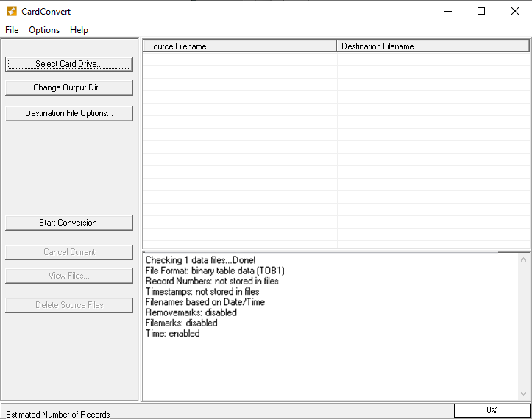Open the File menu

tap(12, 30)
